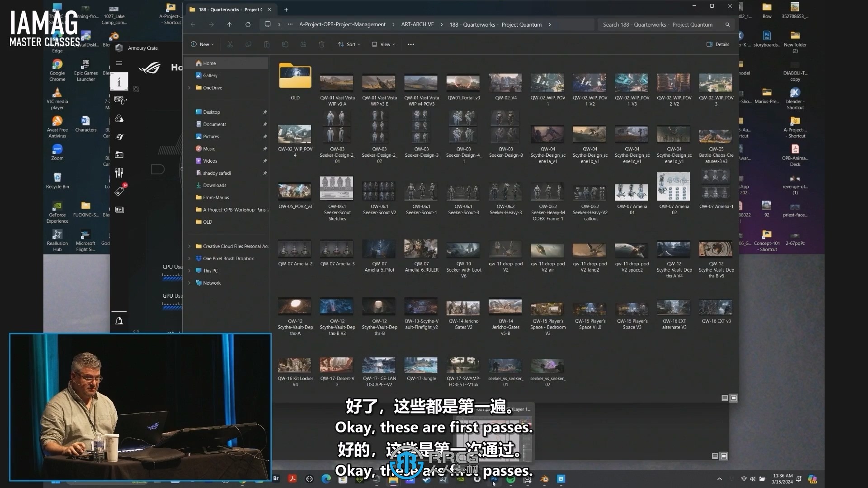
Task: Select the Zoom desktop icon
Action: (57, 152)
